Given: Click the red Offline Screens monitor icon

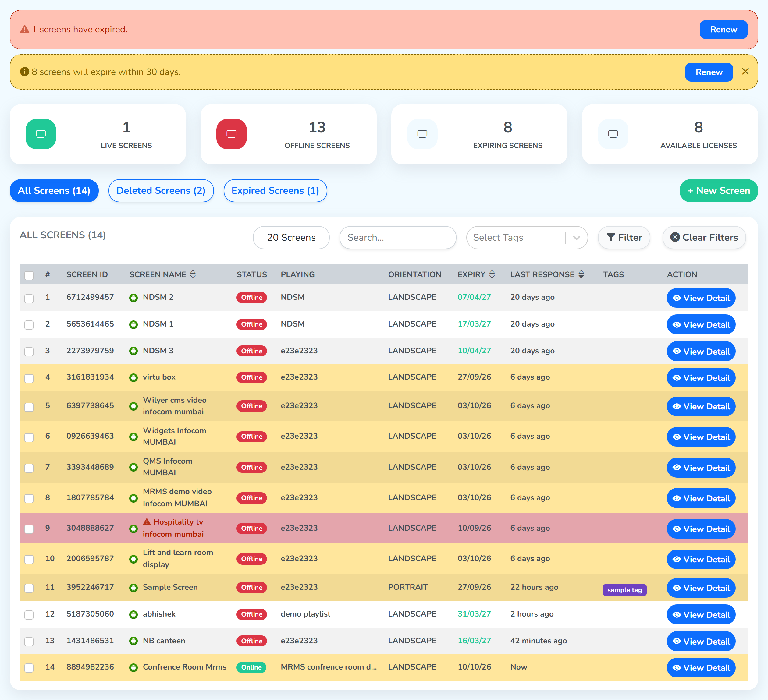Looking at the screenshot, I should coord(232,134).
